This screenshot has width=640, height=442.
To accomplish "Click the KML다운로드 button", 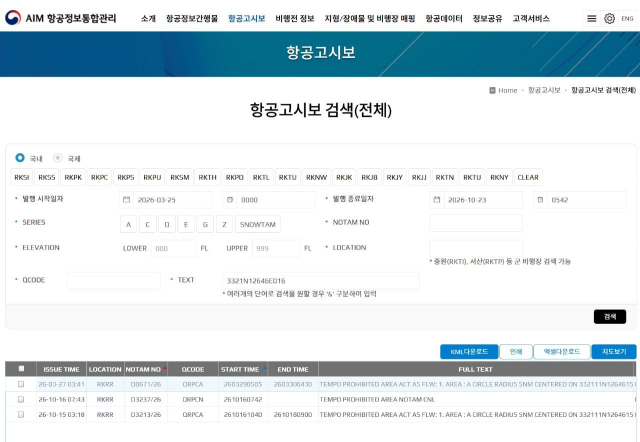I will click(x=469, y=352).
